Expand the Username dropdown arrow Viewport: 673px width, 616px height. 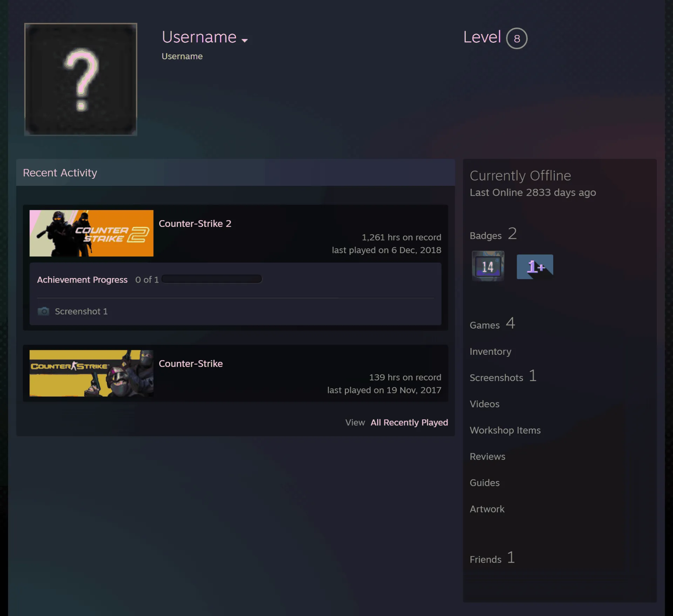[245, 40]
